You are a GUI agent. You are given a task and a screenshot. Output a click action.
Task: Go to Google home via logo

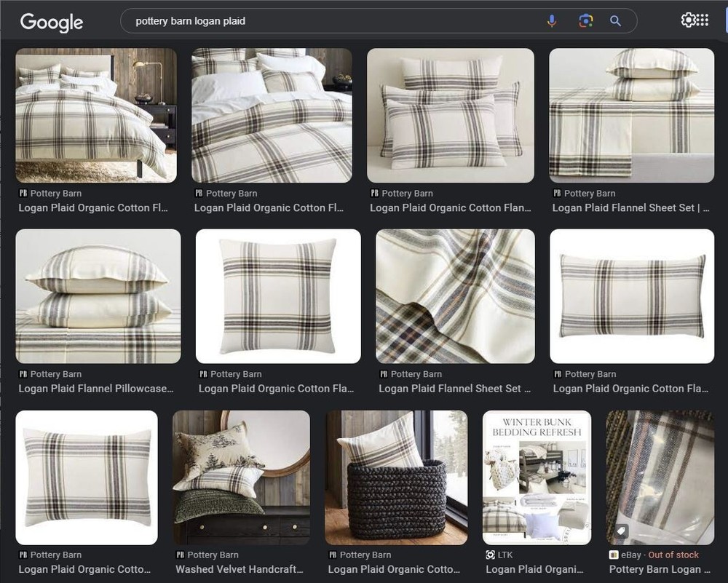[x=51, y=22]
